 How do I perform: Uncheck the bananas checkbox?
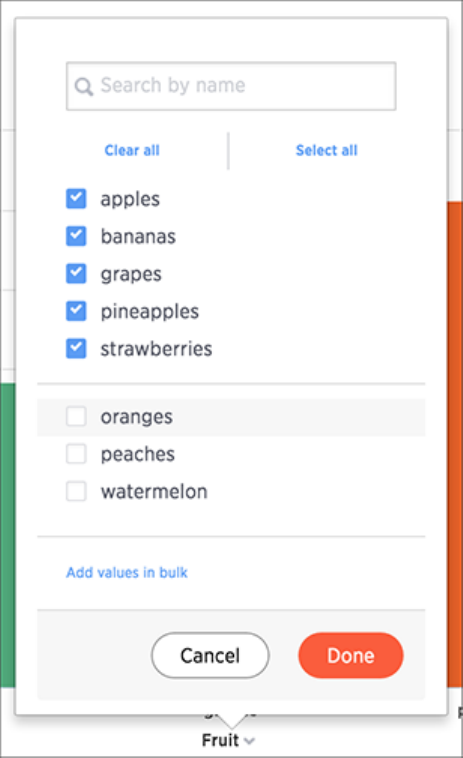click(76, 236)
